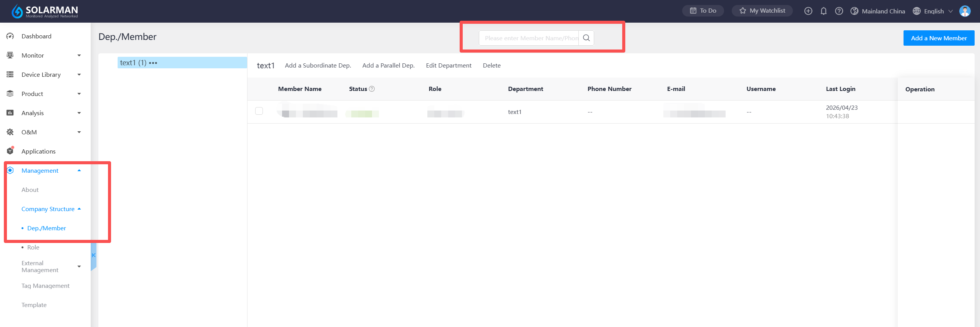Click the search magnifier icon

586,38
